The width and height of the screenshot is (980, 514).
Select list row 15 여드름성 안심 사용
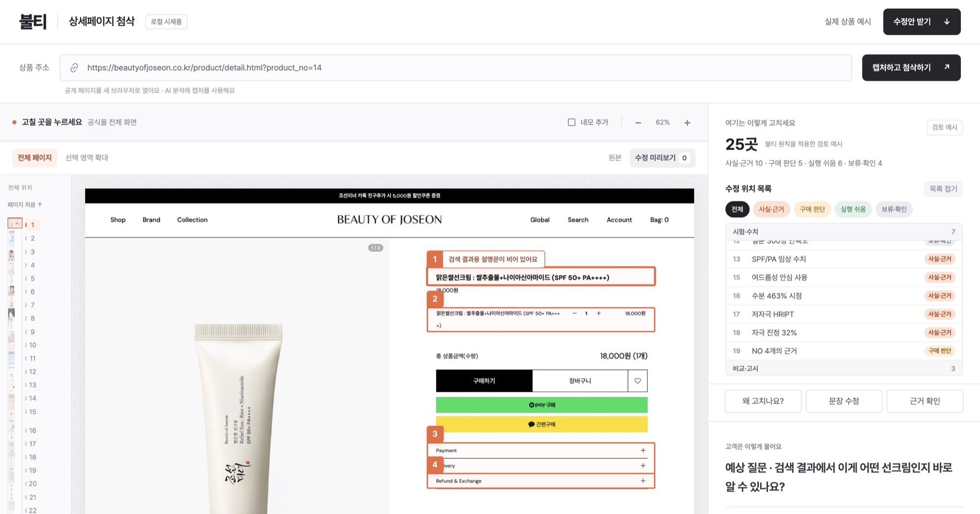[844, 278]
